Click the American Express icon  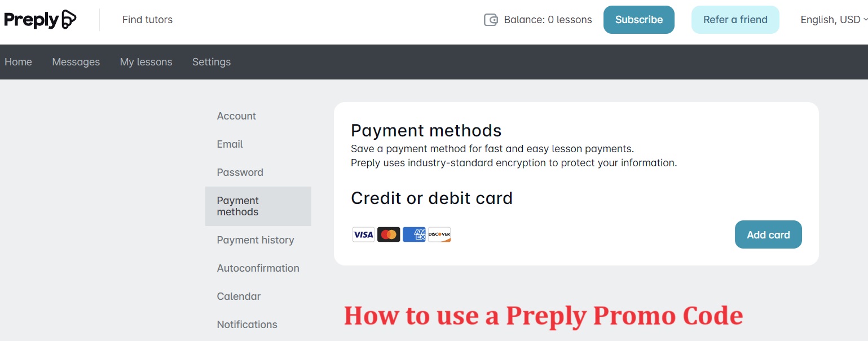coord(414,234)
